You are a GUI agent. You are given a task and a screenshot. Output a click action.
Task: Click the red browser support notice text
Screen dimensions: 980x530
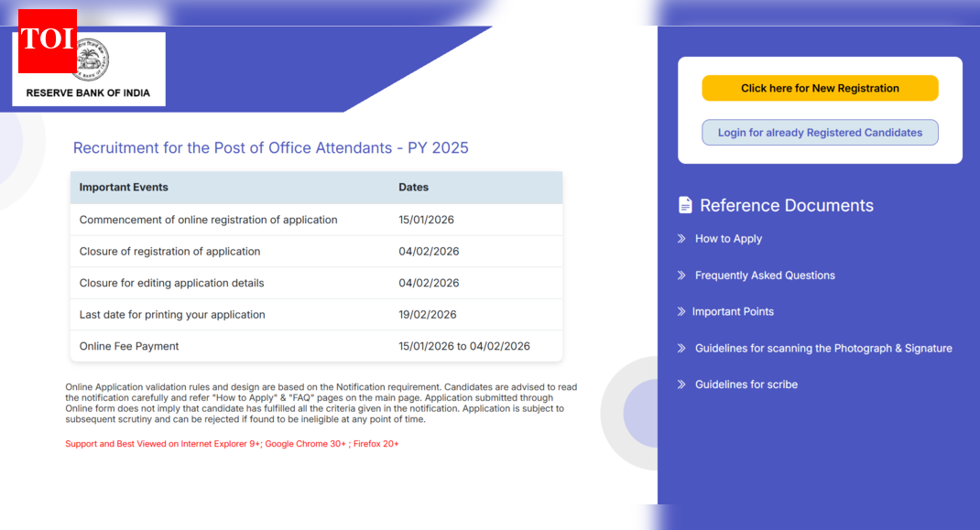point(232,443)
